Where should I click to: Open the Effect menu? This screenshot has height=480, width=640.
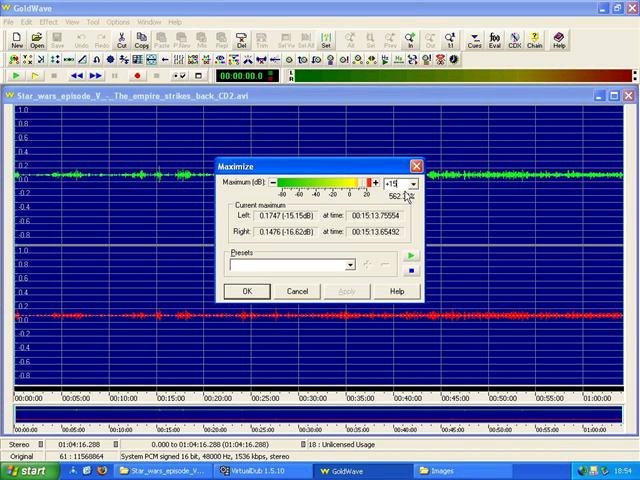click(49, 22)
